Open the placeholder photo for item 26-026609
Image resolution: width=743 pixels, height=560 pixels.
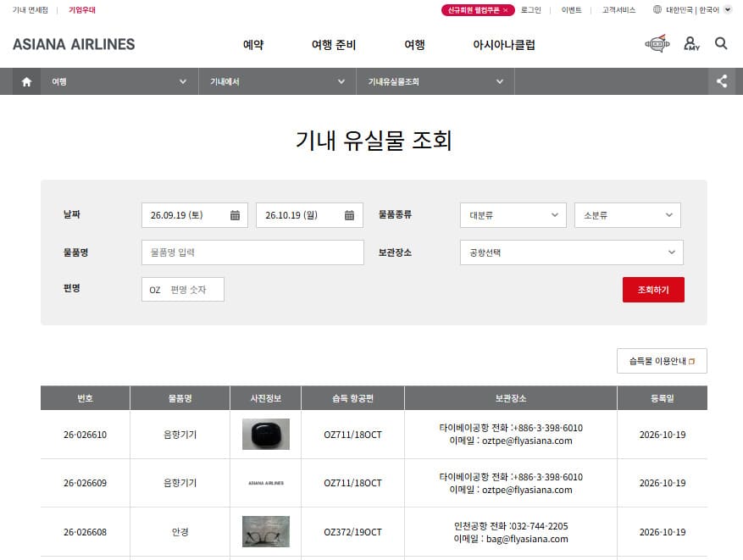(x=266, y=483)
